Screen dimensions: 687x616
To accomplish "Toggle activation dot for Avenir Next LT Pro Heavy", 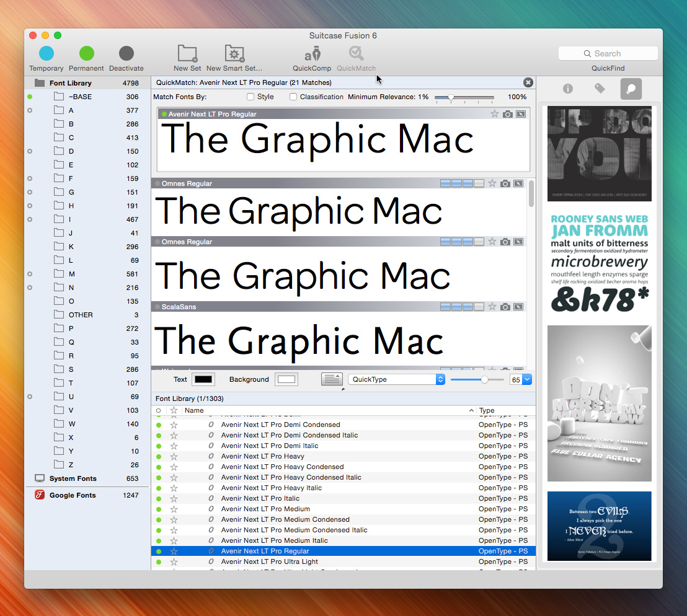I will point(159,457).
